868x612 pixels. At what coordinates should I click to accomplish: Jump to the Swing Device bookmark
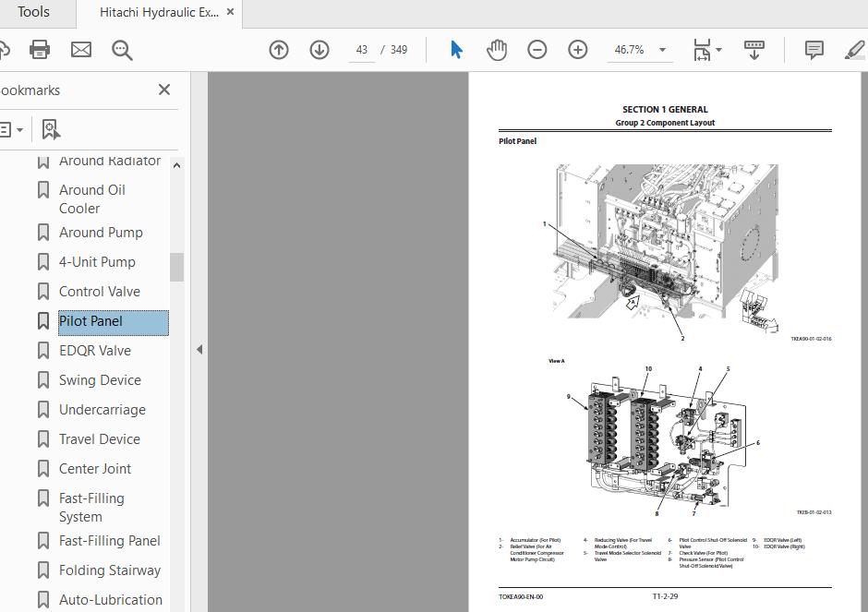(100, 380)
